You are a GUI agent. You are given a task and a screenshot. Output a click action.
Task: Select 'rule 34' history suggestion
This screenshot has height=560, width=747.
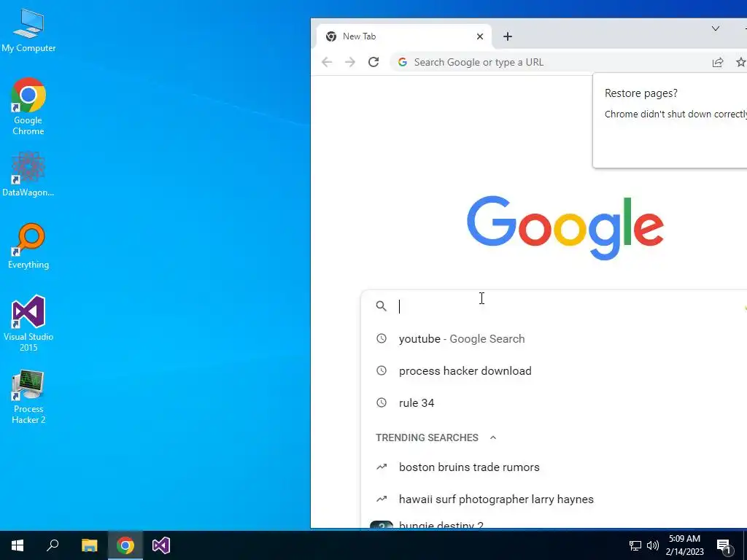554,402
